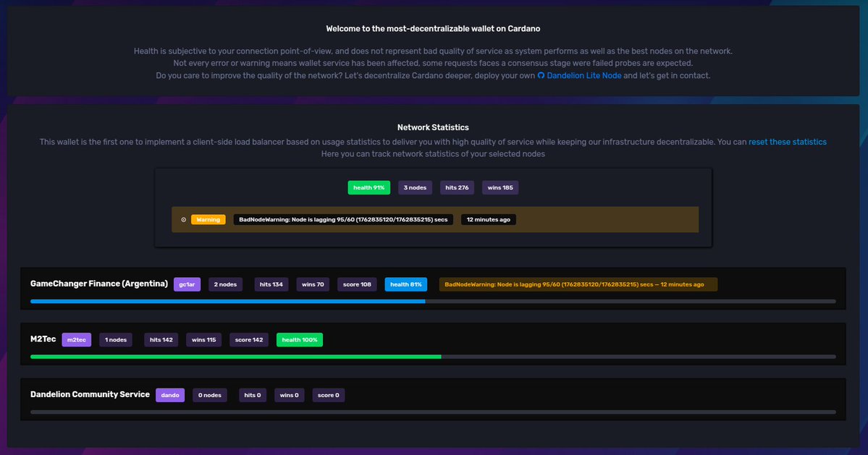Expand the GameChanger Finance (Argentina) provider row

[x=96, y=283]
